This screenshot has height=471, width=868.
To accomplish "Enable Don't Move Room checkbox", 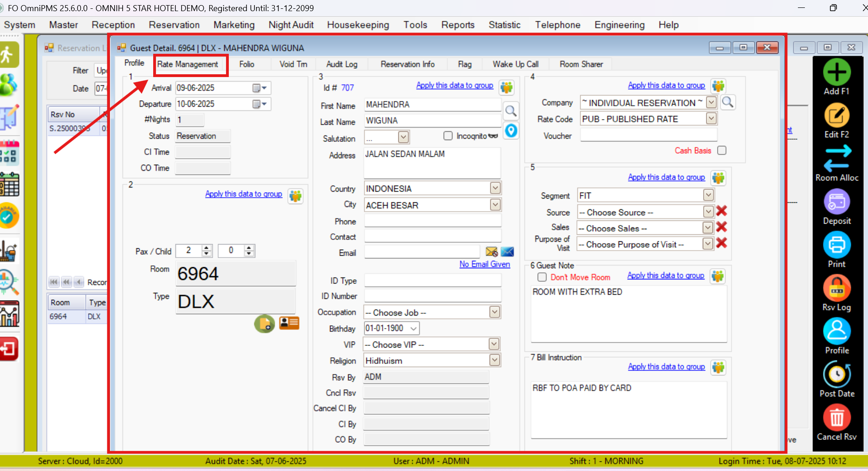I will (542, 277).
